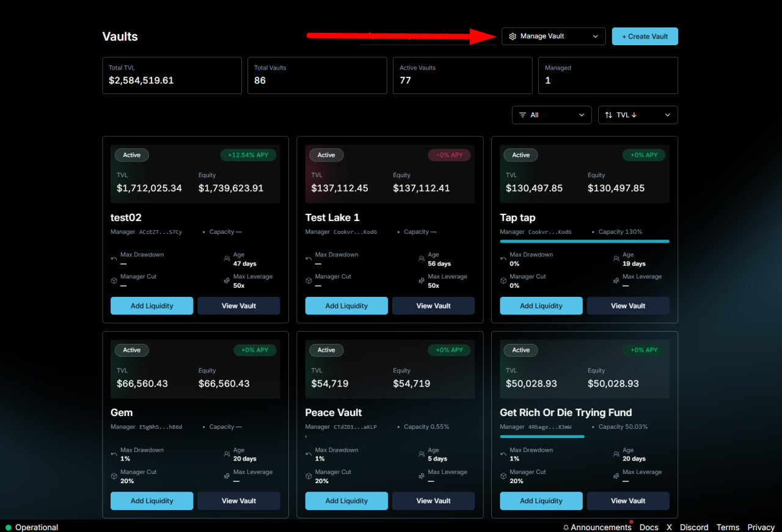The width and height of the screenshot is (782, 532).
Task: Click the Get Rich Or Die Trying capacity bar
Action: (542, 437)
